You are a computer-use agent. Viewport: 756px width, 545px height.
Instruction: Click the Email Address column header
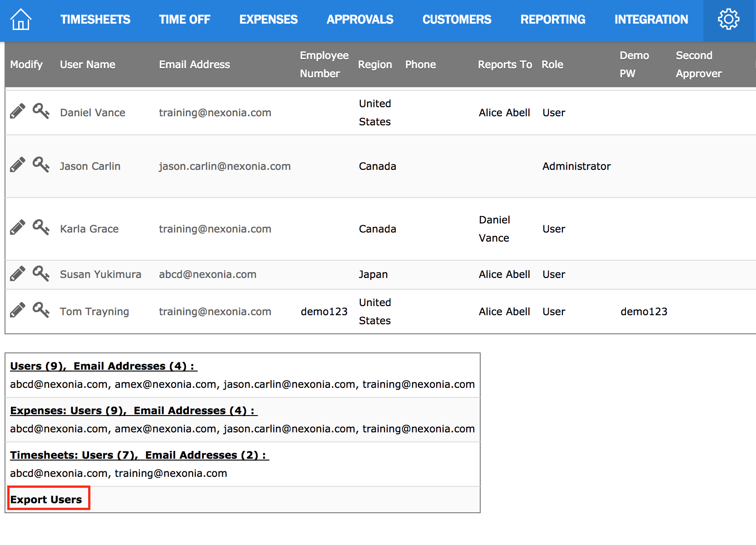[x=194, y=64]
